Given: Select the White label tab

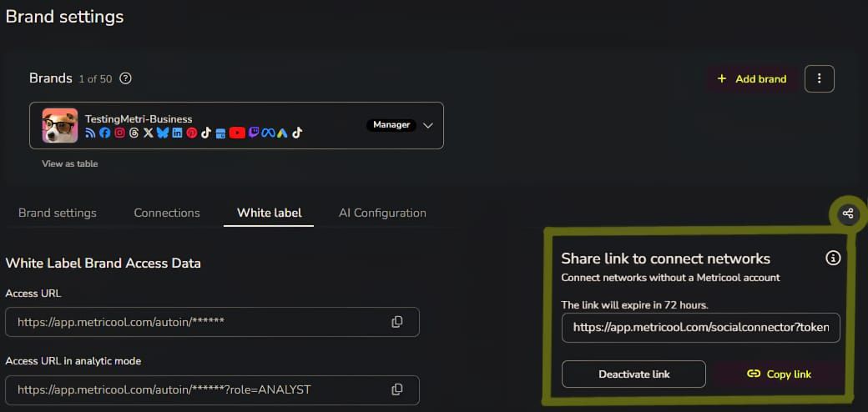Looking at the screenshot, I should click(x=269, y=213).
